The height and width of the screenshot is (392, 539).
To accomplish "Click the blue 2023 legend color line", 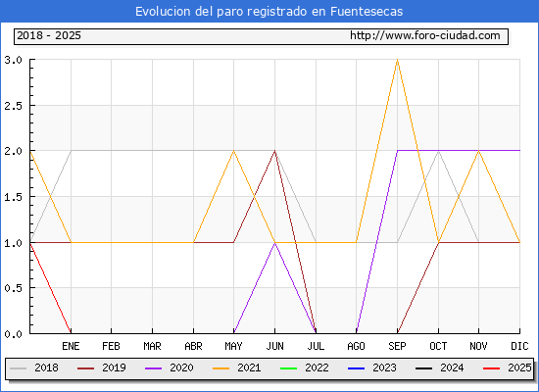I will coord(356,368).
